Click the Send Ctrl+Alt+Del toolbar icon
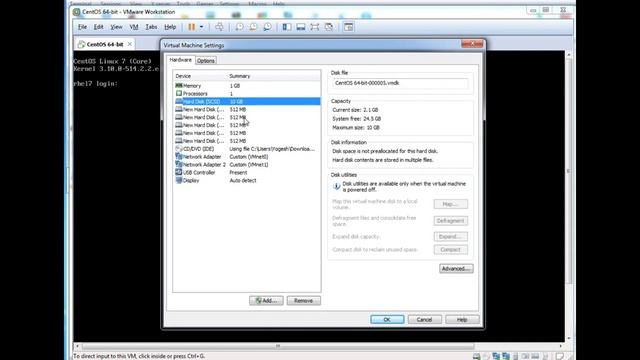 (x=219, y=27)
